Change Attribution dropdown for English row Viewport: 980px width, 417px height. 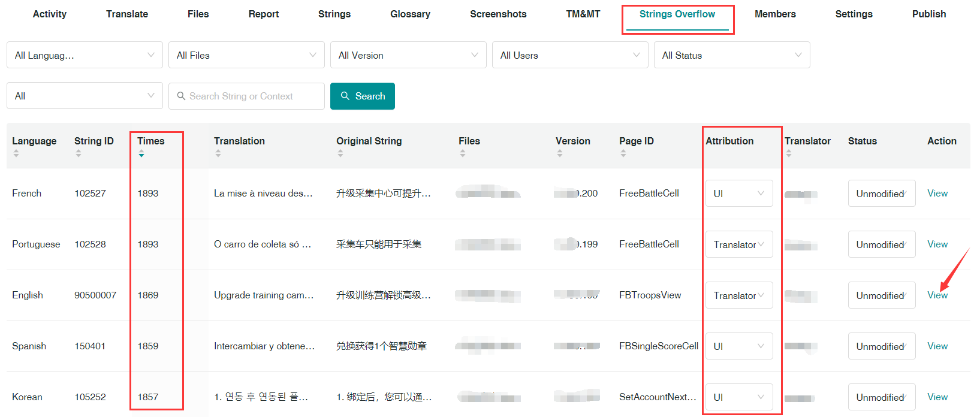pos(739,295)
